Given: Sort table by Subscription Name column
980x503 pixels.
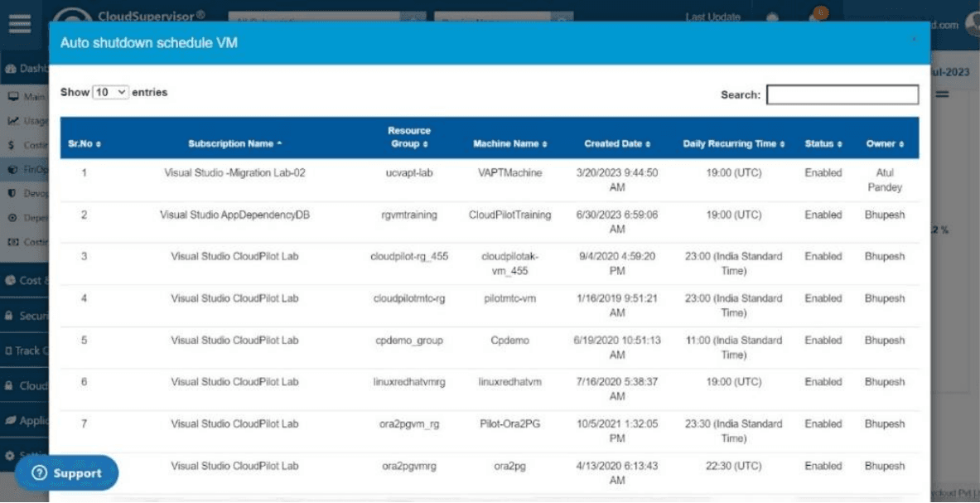Looking at the screenshot, I should coord(235,144).
